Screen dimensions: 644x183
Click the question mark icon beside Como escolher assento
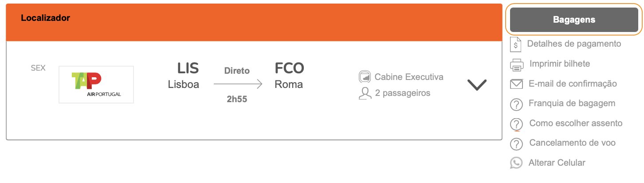click(x=516, y=124)
